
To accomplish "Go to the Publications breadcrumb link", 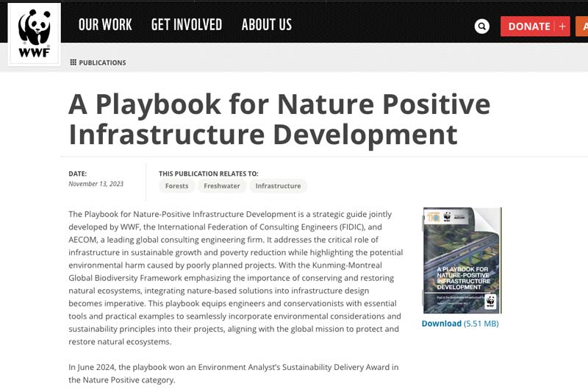I will click(x=102, y=63).
